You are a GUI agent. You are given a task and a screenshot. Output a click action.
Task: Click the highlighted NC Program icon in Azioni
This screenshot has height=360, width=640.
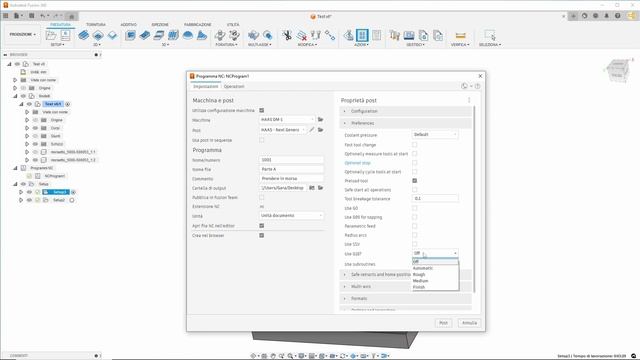[x=362, y=36]
